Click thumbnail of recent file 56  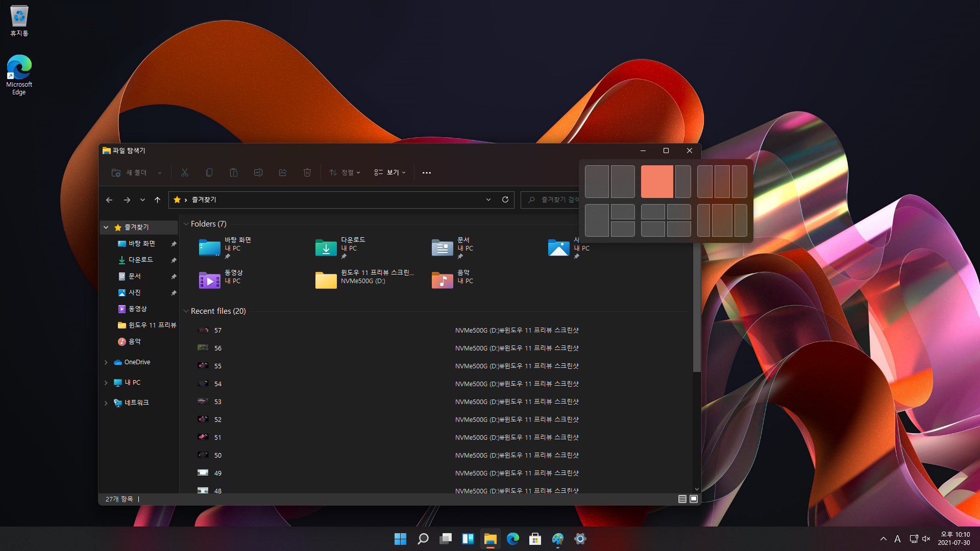203,348
